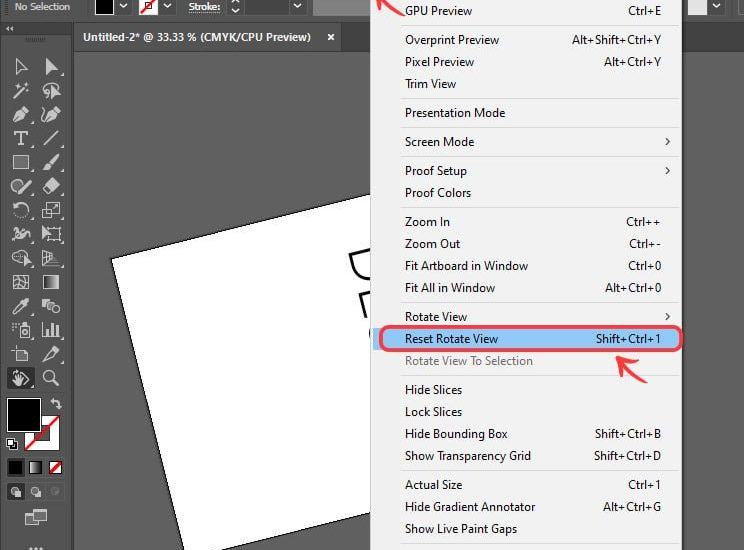Select the Artboard tool
744x550 pixels.
coord(21,354)
